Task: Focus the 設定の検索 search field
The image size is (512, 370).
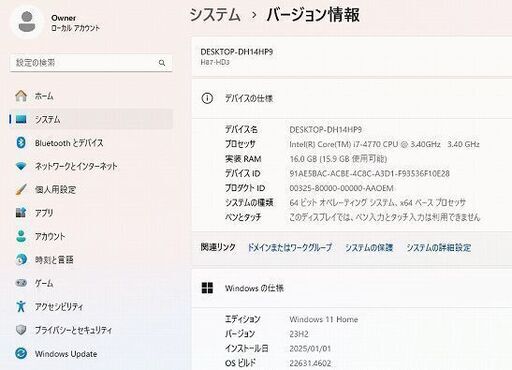Action: coord(91,63)
